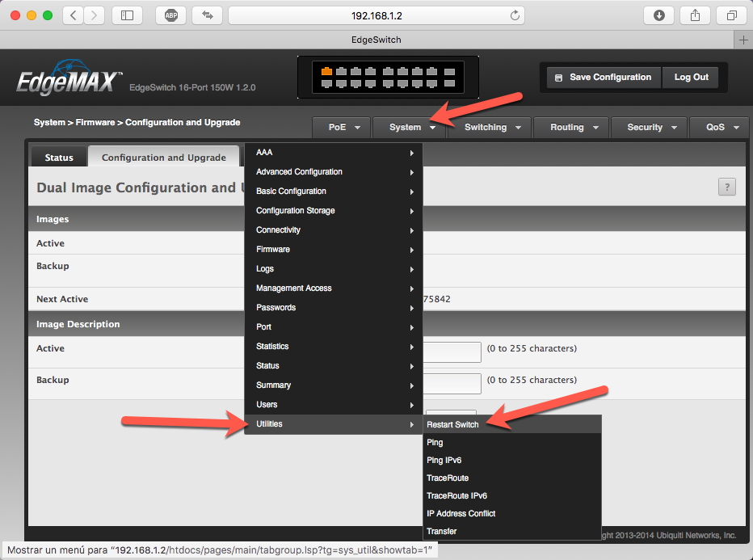Switch to the Status tab
The width and height of the screenshot is (753, 560).
[59, 157]
